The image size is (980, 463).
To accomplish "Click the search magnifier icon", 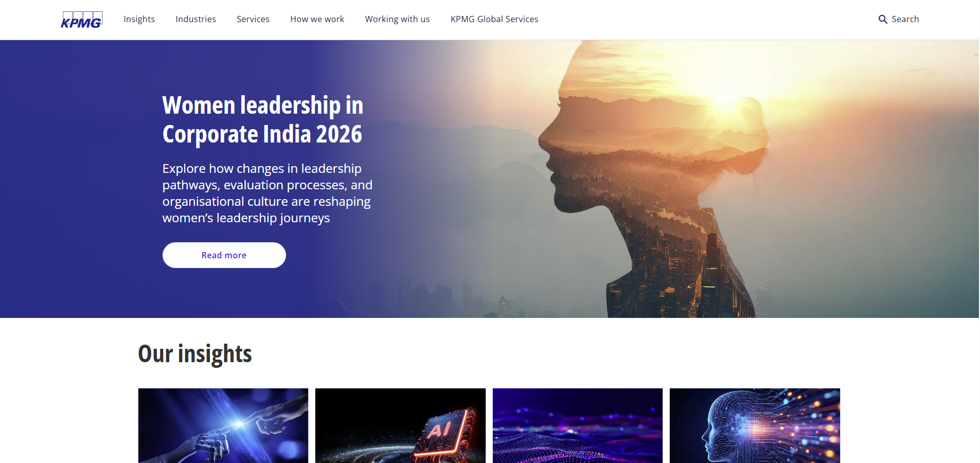I will point(883,20).
